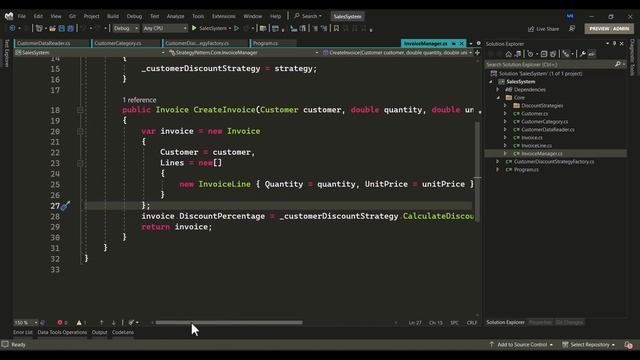Viewport: 640px width, 360px height.
Task: Click the '1 reference' CodeLens link
Action: (x=139, y=100)
